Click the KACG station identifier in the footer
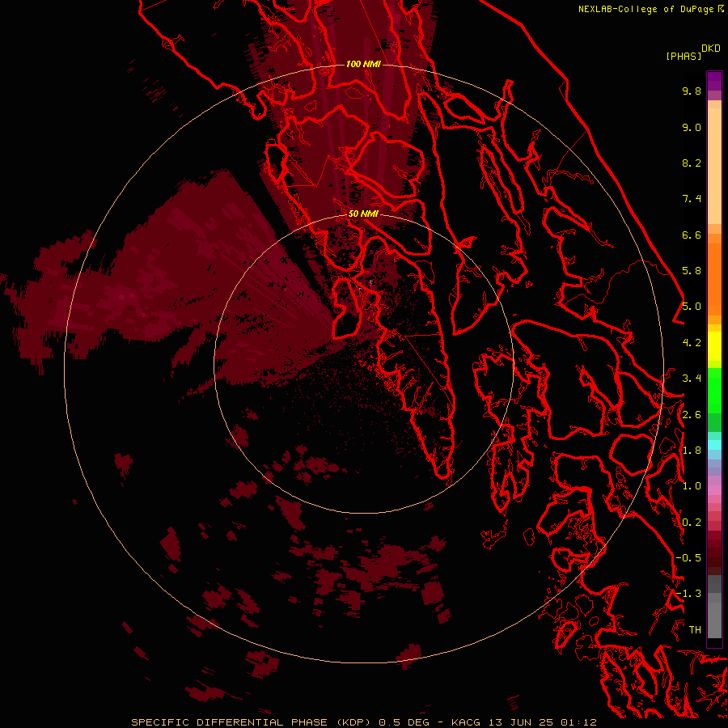Screen dimensions: 728x728 tap(466, 722)
